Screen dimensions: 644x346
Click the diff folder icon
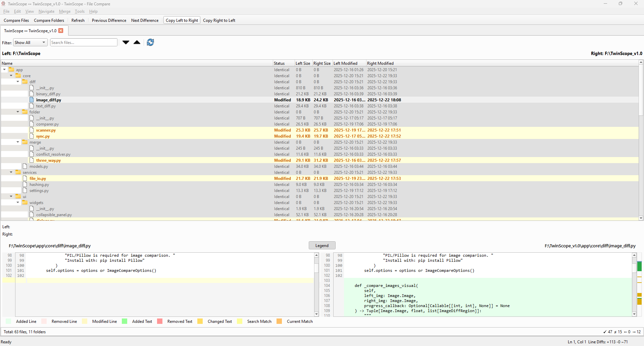click(25, 82)
